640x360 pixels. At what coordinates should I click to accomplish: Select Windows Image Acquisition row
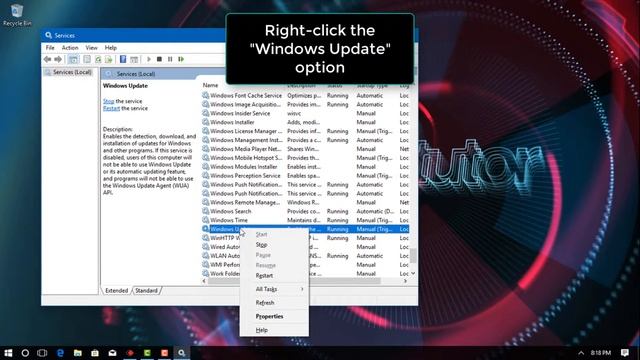305,104
